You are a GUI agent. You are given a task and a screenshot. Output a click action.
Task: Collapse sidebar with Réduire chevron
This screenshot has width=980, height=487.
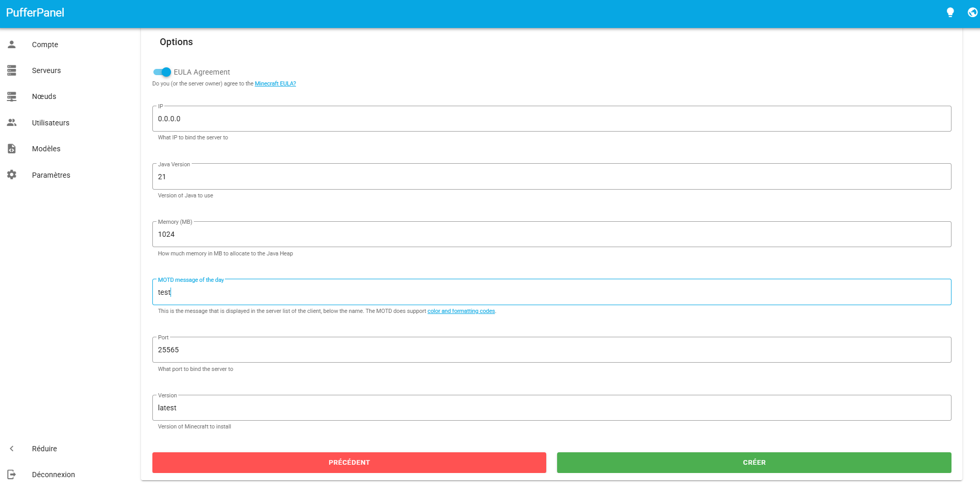(12, 449)
